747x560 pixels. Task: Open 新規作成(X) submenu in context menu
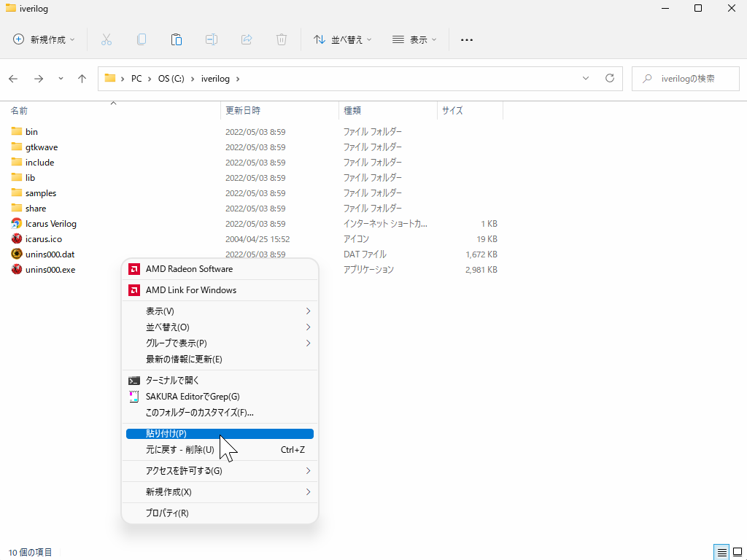220,492
